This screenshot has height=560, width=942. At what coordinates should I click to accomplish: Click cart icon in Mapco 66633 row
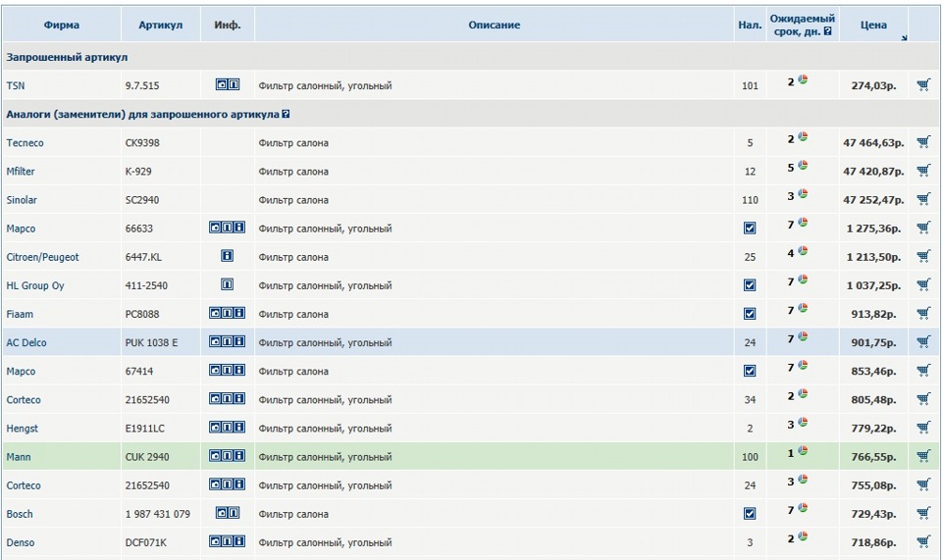tap(923, 229)
